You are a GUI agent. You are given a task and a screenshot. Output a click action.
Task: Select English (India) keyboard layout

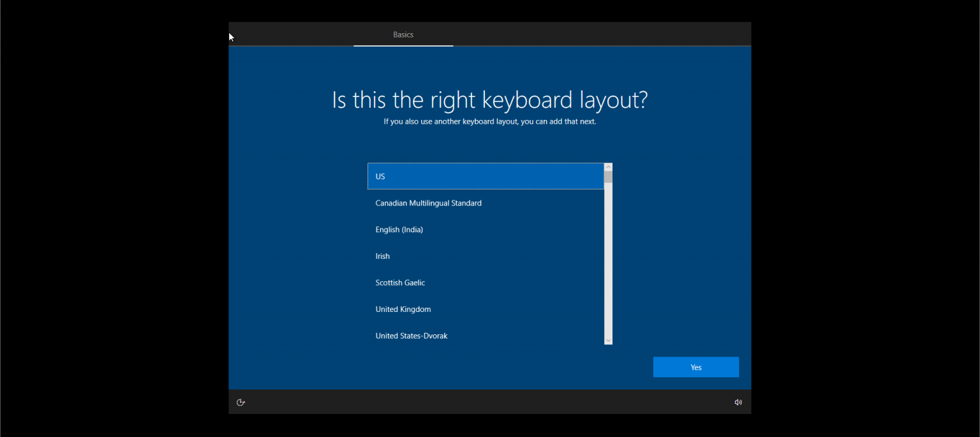tap(399, 230)
